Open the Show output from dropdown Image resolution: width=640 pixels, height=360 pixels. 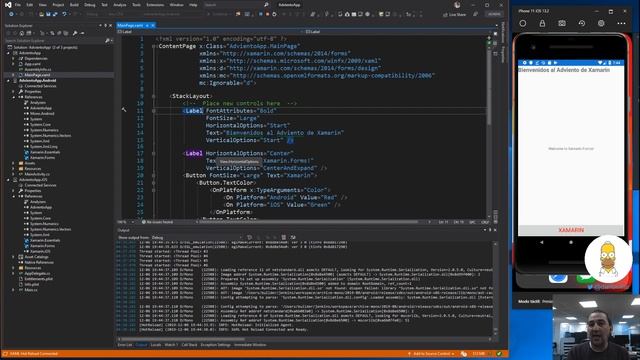click(198, 238)
